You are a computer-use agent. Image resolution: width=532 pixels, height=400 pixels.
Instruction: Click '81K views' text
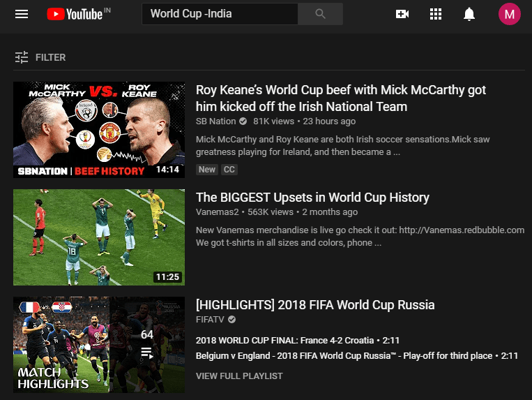273,121
